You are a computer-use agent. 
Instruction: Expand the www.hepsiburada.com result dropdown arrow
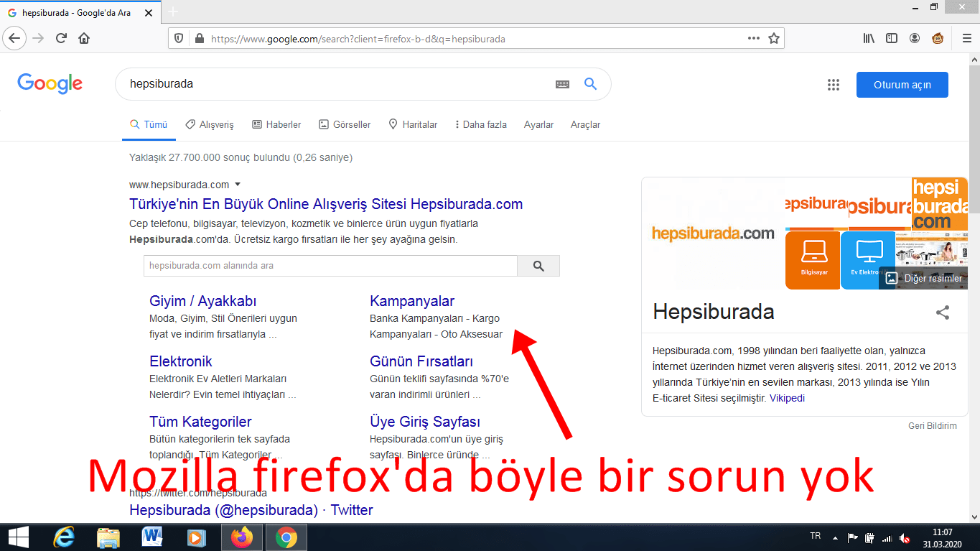[238, 185]
